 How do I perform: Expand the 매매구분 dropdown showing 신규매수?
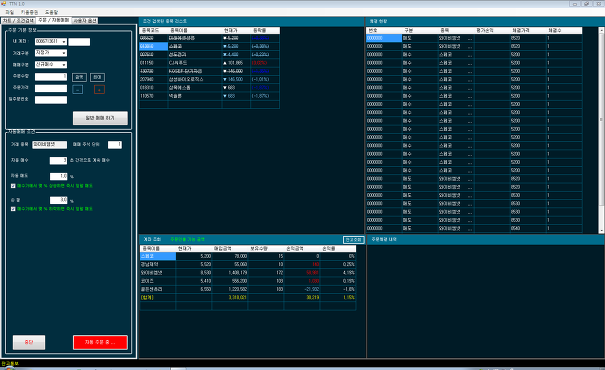[64, 64]
